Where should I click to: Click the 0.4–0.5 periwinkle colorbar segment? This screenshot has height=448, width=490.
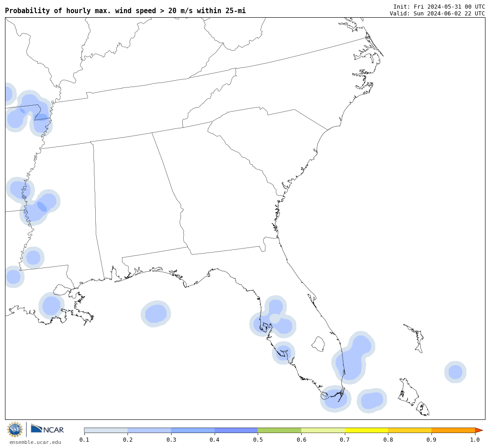click(x=236, y=430)
